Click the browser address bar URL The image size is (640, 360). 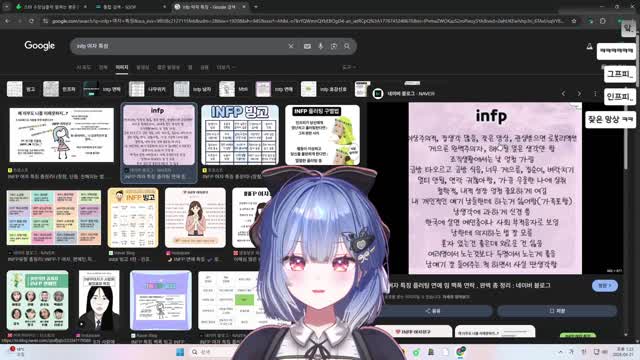[308, 21]
